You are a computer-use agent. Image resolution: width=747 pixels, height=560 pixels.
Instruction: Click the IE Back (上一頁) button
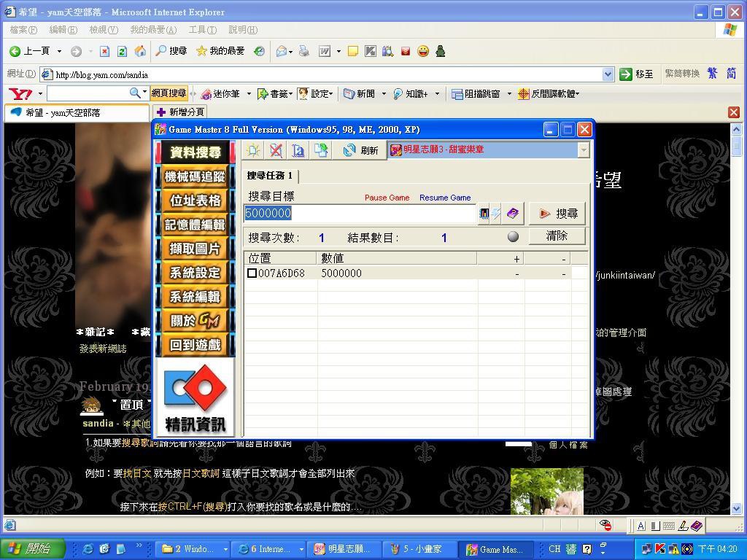(x=29, y=51)
